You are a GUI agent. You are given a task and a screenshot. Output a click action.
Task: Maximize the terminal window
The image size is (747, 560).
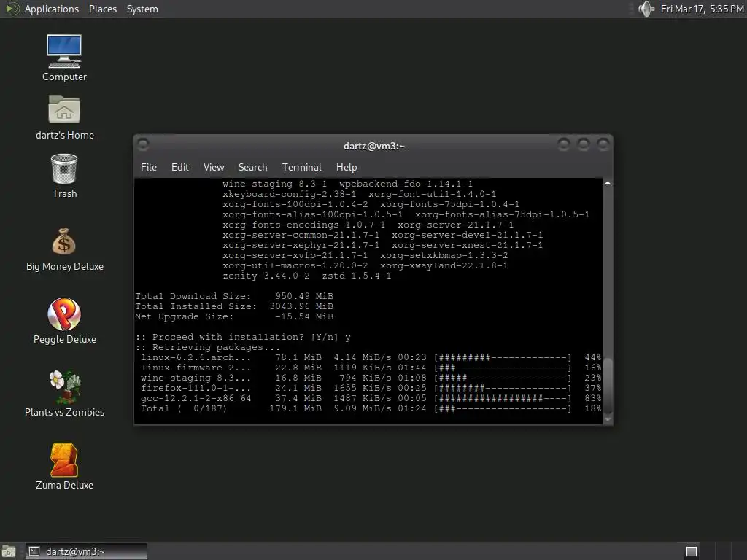[x=583, y=144]
